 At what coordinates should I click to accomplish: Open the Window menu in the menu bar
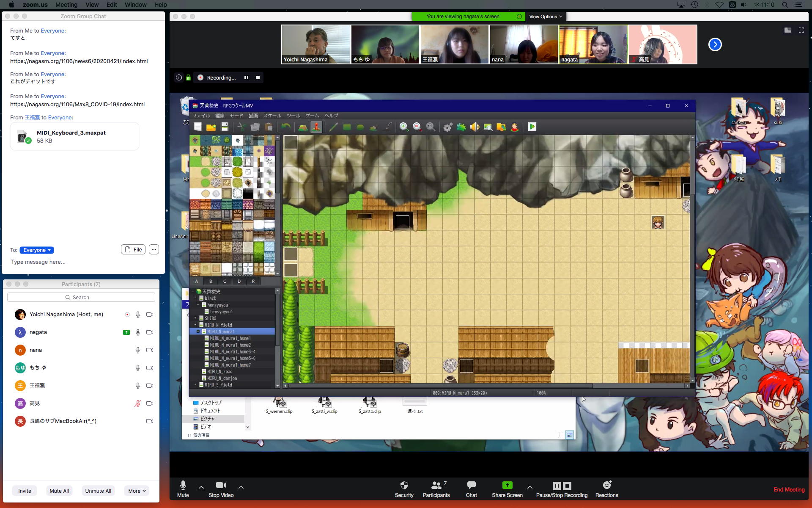[135, 5]
